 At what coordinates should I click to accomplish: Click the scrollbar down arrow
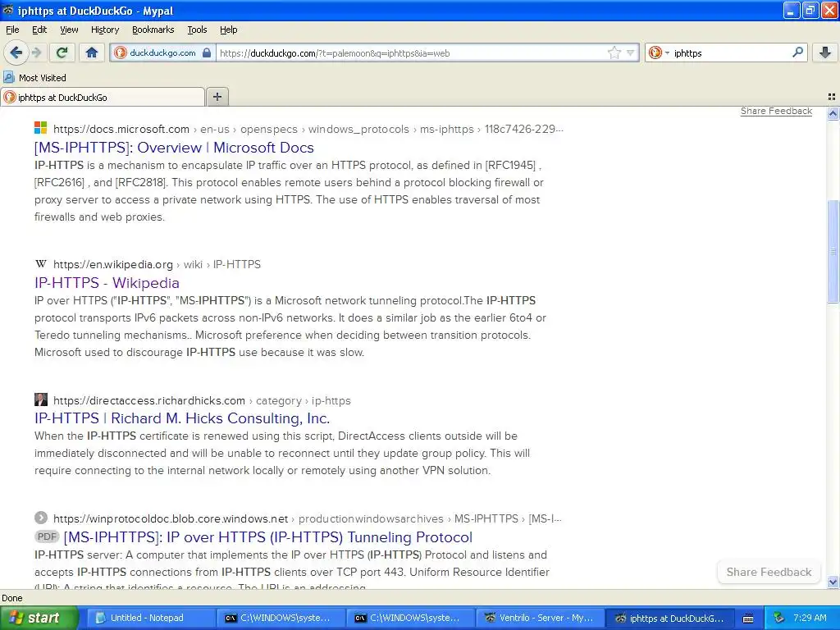(x=833, y=582)
